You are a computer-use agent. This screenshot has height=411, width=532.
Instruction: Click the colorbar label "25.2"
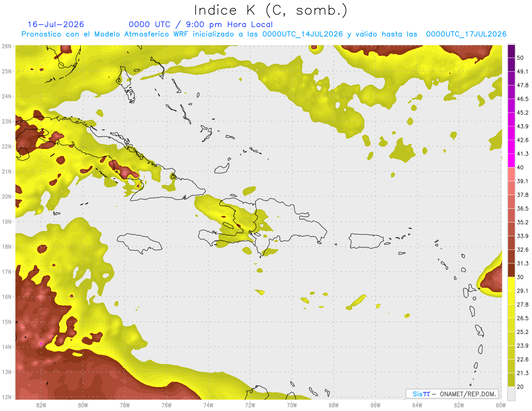coord(523,332)
